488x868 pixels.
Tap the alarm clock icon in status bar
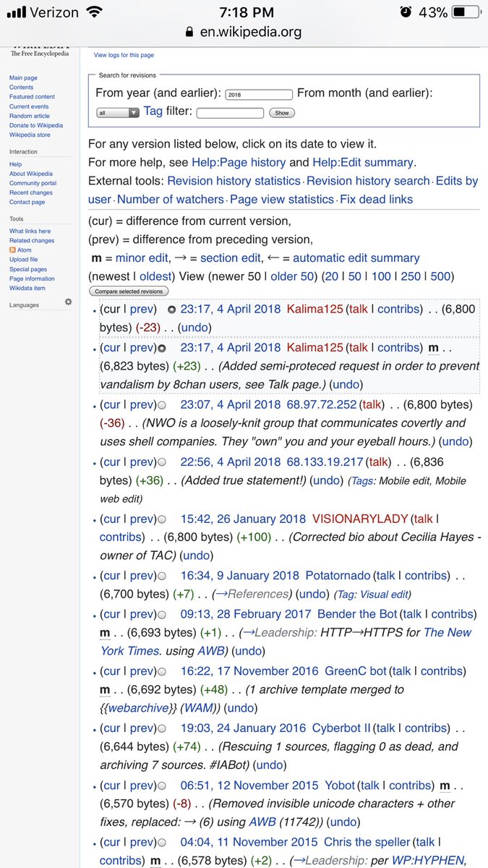[x=406, y=12]
